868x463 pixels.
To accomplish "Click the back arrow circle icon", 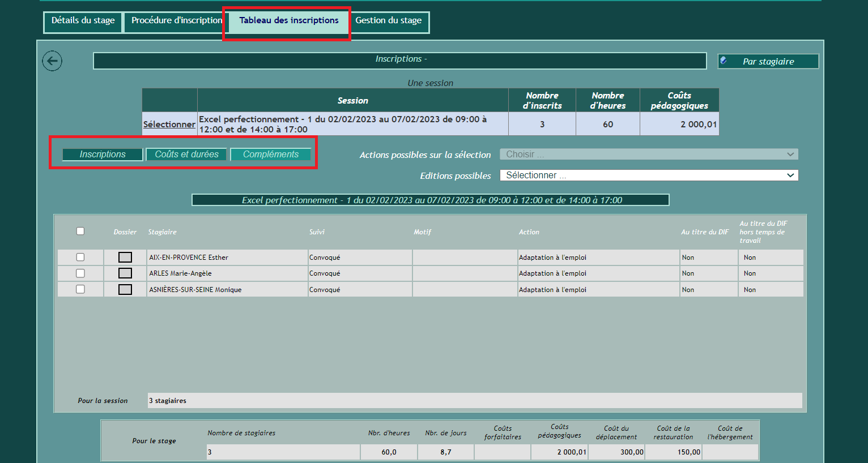I will click(x=52, y=61).
